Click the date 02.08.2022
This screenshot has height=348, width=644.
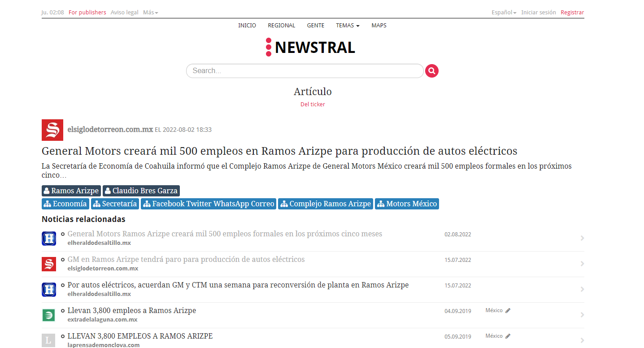click(x=458, y=234)
